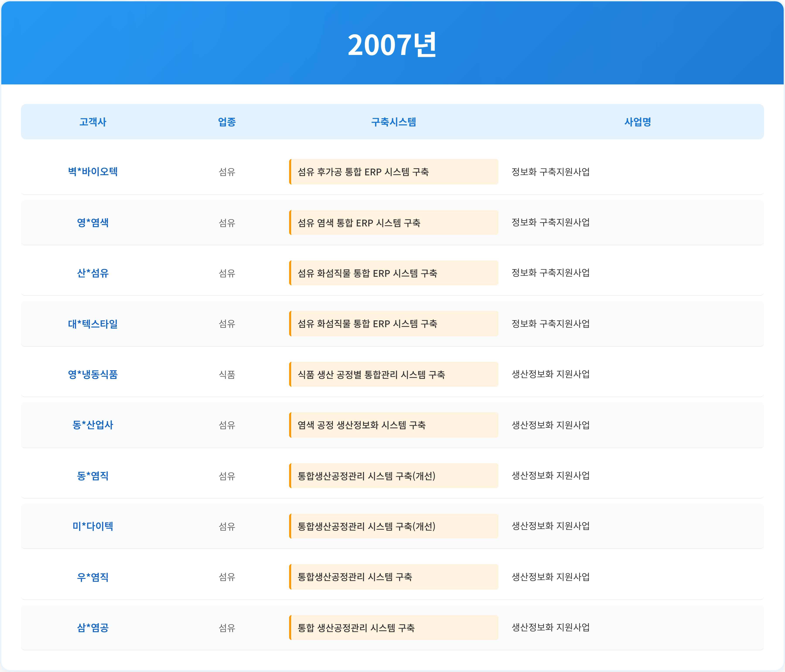Image resolution: width=785 pixels, height=672 pixels.
Task: Click the 식품 industry cell
Action: point(227,374)
